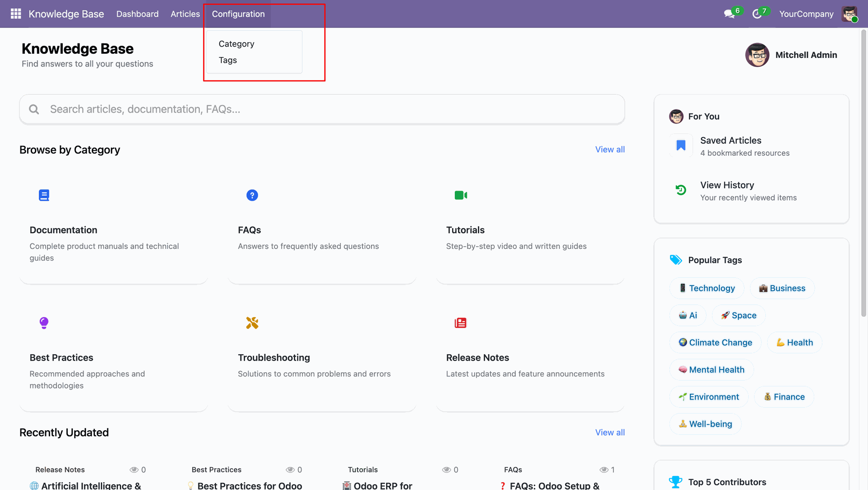Open the conversations chat bubble icon

pyautogui.click(x=729, y=14)
